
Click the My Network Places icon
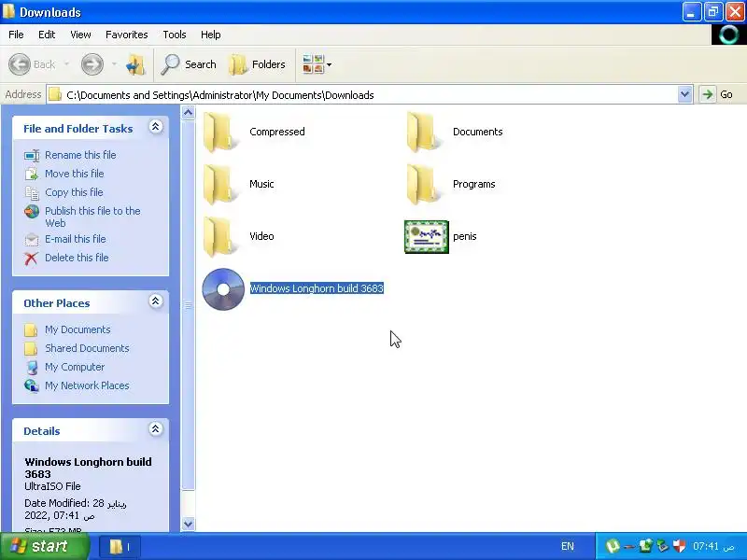[32, 385]
